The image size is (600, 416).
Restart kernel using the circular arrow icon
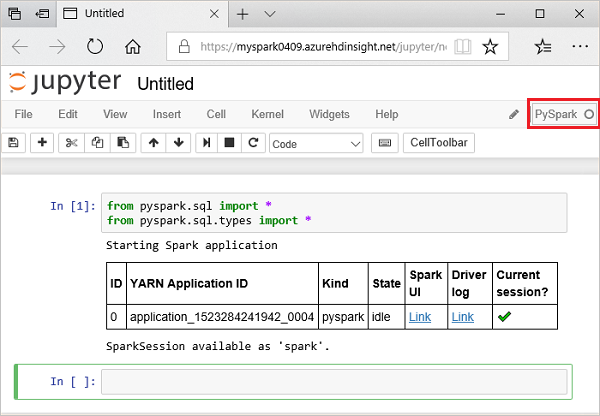(252, 143)
